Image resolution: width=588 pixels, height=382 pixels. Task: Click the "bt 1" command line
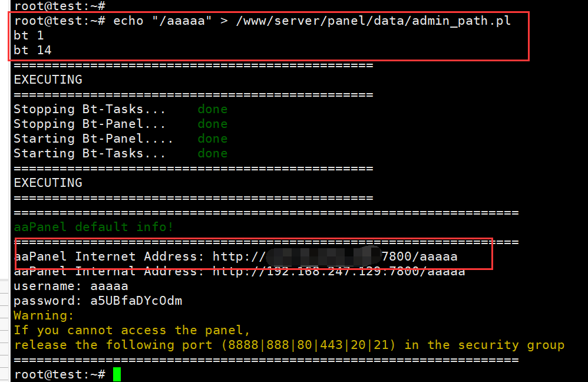(x=29, y=35)
